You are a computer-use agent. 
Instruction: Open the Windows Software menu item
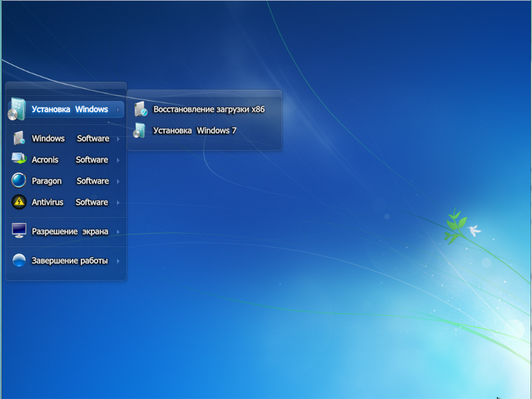click(66, 138)
